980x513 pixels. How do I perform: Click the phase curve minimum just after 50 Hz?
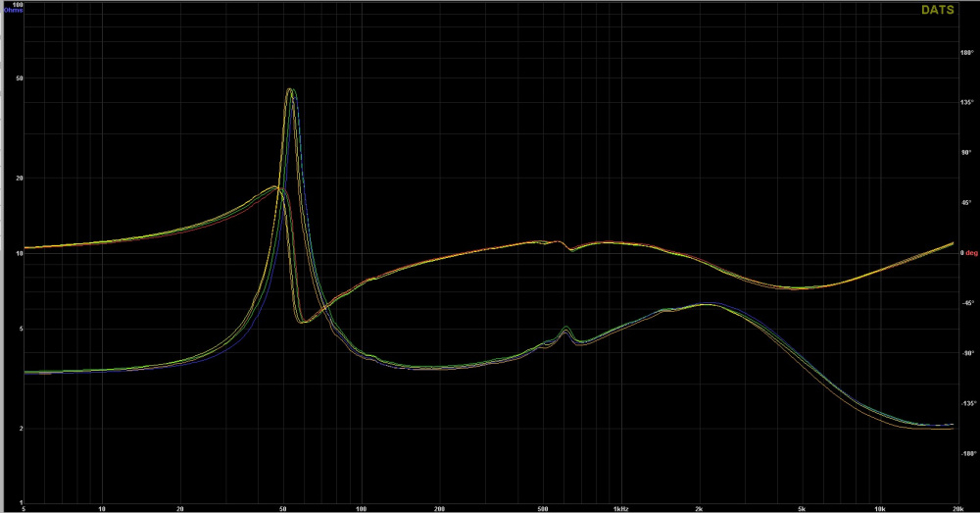pos(304,321)
